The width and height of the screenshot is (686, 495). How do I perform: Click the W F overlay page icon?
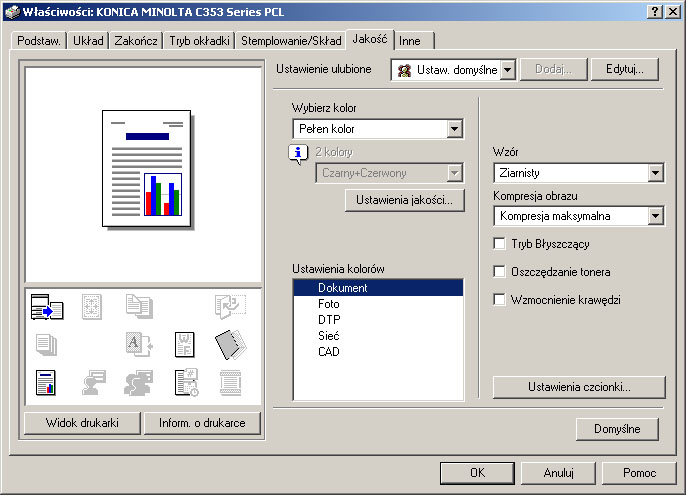pos(184,344)
